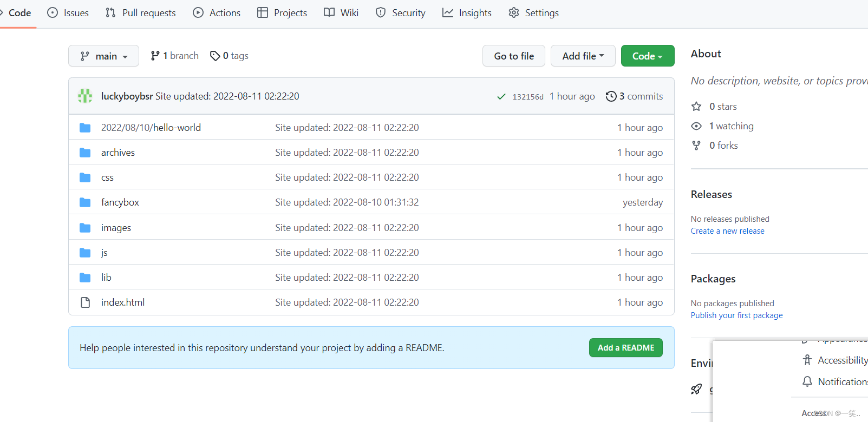
Task: Click the Go to file button
Action: click(x=514, y=56)
